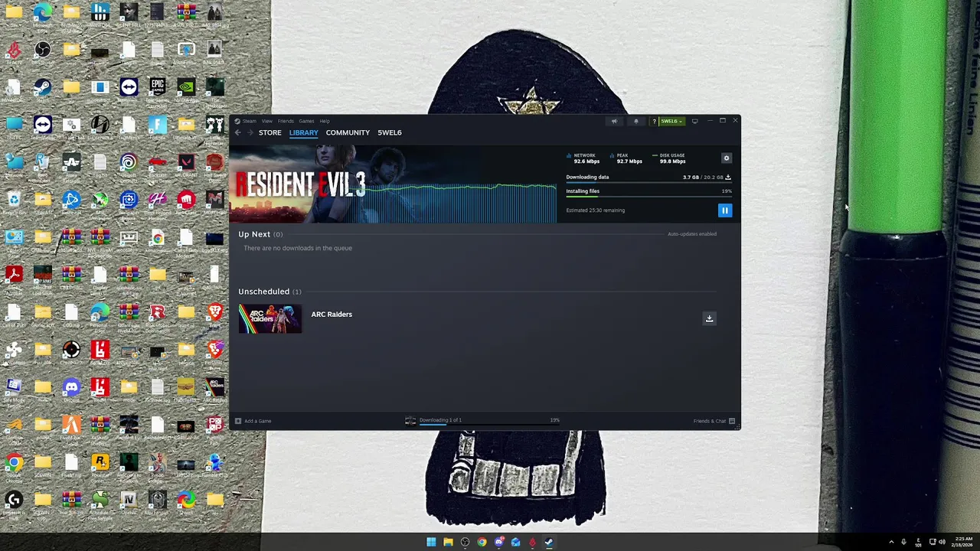980x551 pixels.
Task: Open VALORANT desktop icon
Action: pyautogui.click(x=186, y=162)
